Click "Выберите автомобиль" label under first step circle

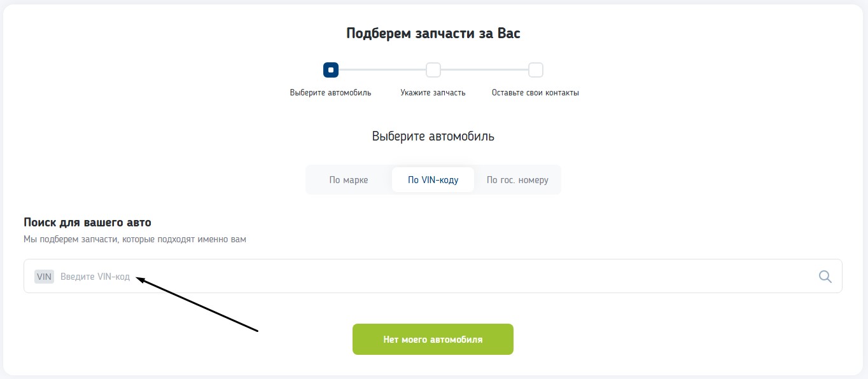[x=330, y=93]
